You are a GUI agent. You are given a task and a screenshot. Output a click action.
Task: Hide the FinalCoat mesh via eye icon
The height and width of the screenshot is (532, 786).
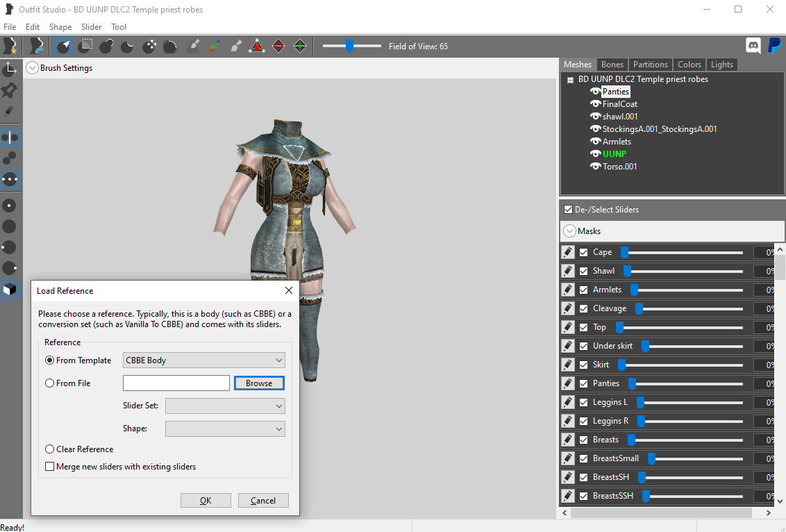(x=596, y=103)
